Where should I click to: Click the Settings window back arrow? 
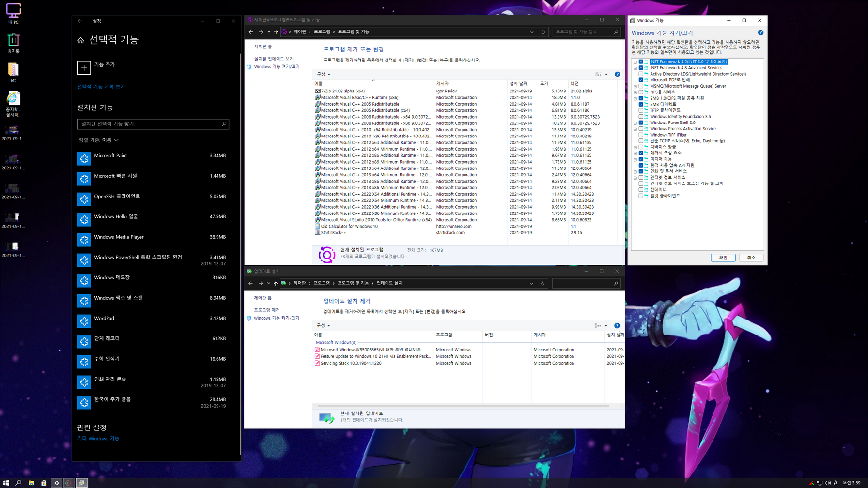click(80, 21)
